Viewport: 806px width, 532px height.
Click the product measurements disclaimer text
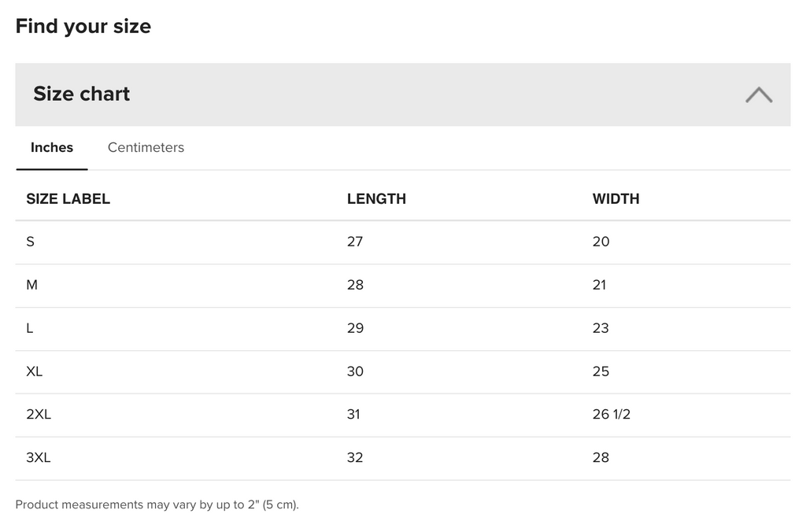click(157, 504)
